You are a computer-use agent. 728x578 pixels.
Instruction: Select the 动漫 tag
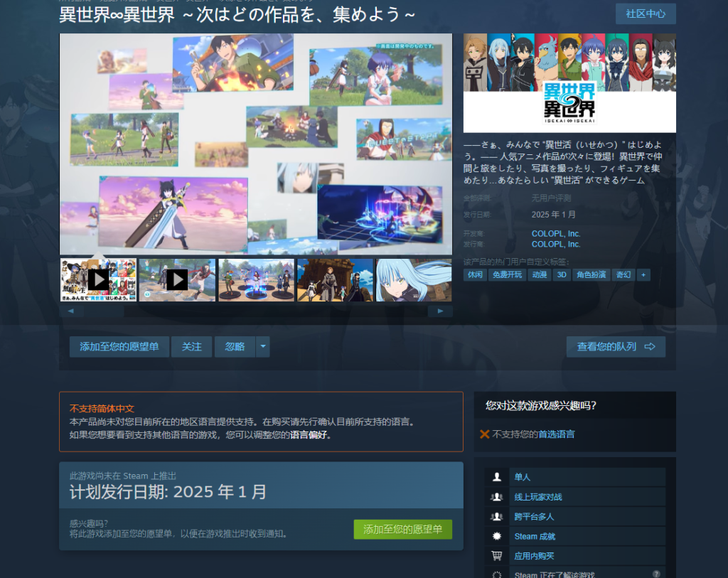pos(539,275)
